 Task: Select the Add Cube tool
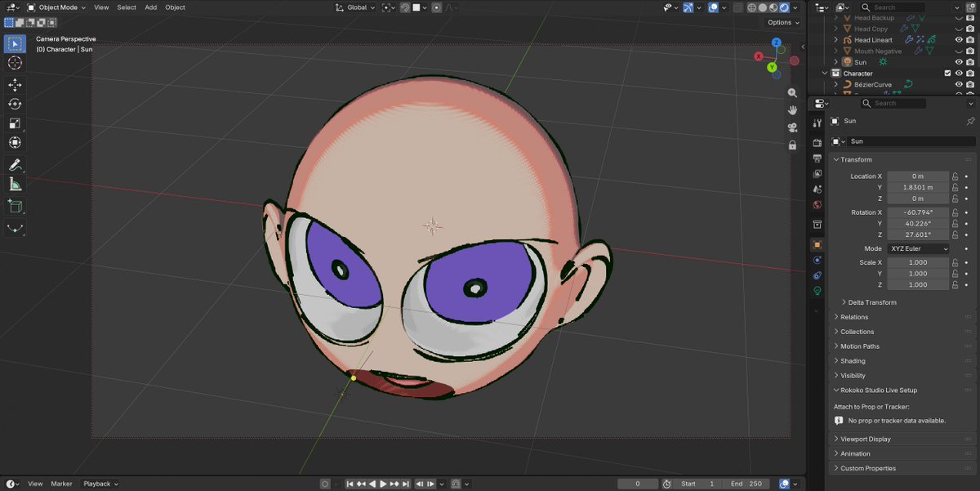[x=15, y=206]
